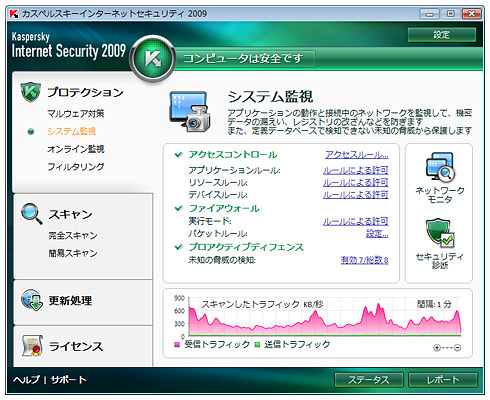Screen dimensions: 490x400
Task: Click the プロアクティブディフェンス heading
Action: click(246, 247)
